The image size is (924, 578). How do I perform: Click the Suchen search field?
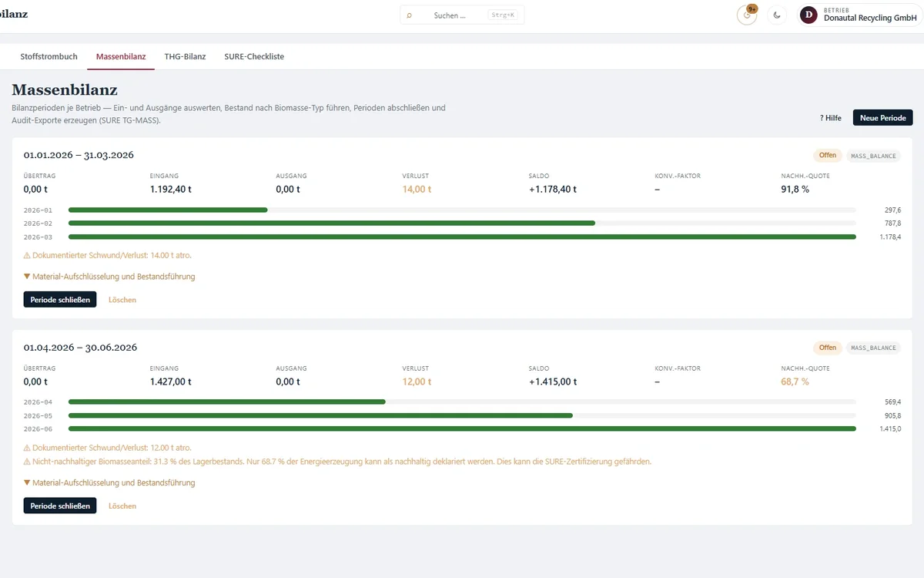(x=462, y=15)
